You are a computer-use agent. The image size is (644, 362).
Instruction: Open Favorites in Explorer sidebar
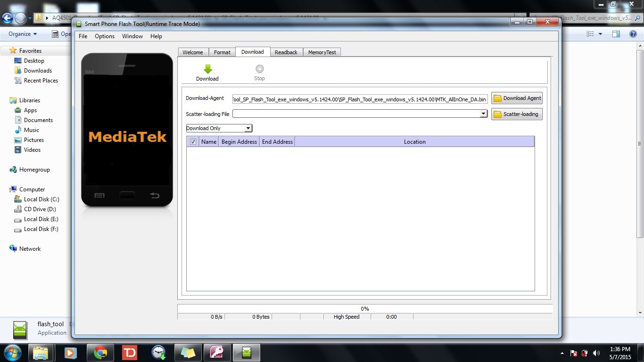[30, 50]
